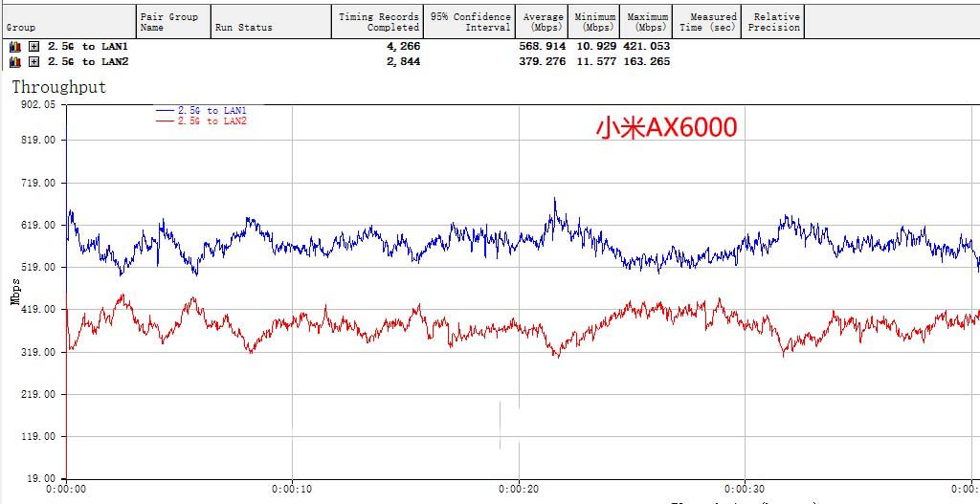Click the 11.577 minimum value

596,62
